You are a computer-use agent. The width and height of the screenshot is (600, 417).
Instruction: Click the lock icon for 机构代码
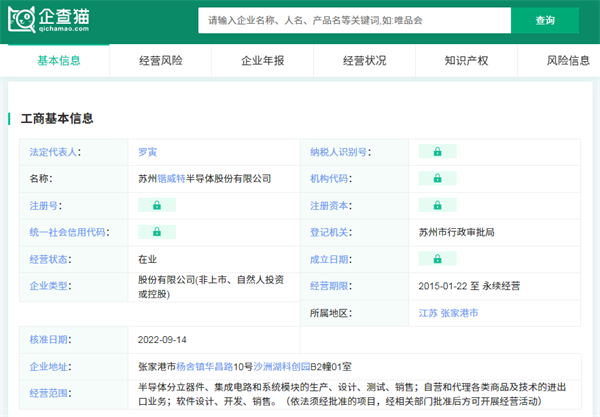click(x=437, y=178)
